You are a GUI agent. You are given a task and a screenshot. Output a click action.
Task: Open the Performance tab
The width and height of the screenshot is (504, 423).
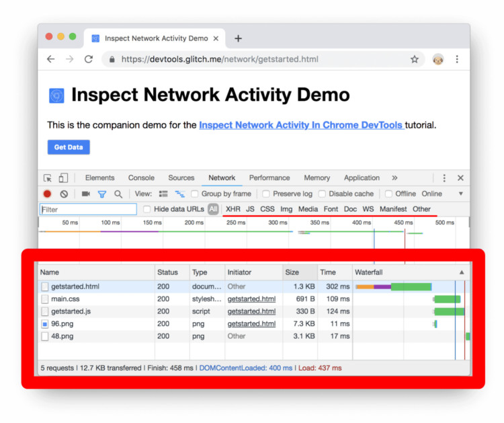[x=269, y=178]
